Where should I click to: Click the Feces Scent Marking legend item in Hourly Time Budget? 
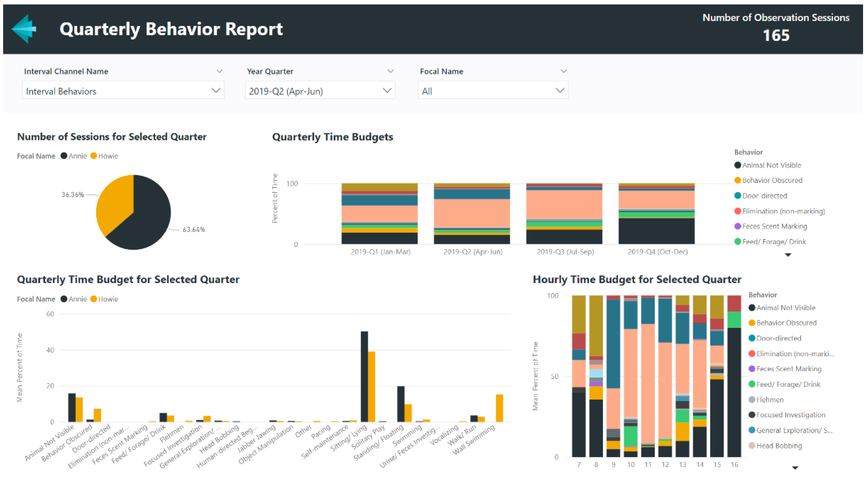789,369
